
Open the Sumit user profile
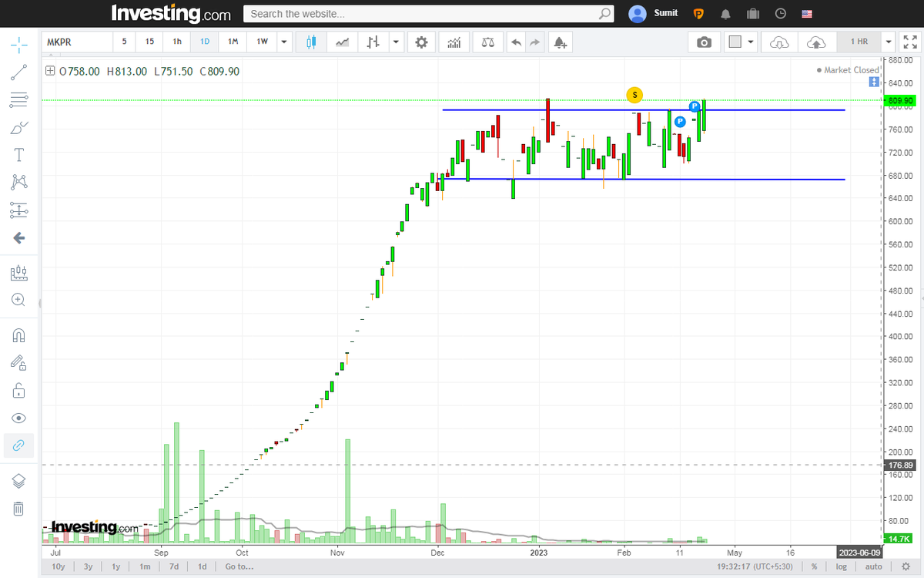654,13
